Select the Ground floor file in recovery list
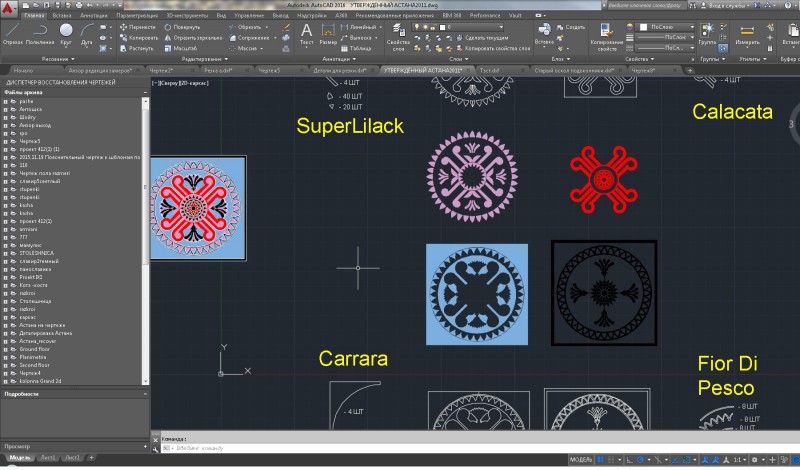The width and height of the screenshot is (800, 470). pyautogui.click(x=35, y=350)
